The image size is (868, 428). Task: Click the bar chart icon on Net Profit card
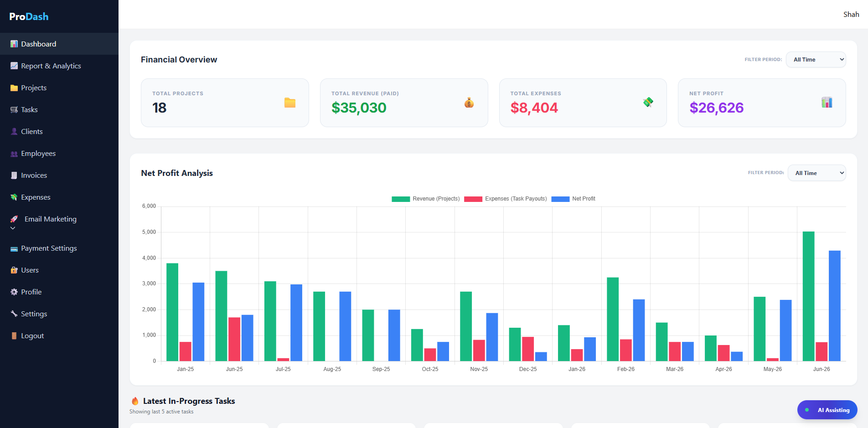pos(827,103)
